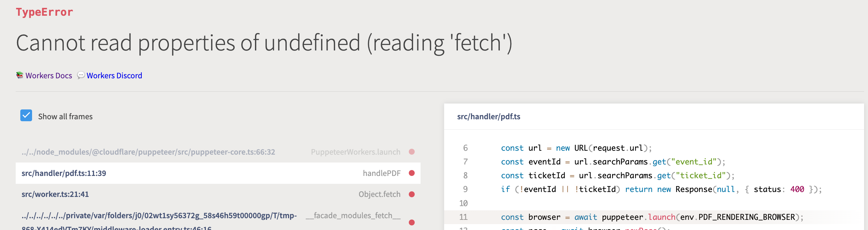Viewport: 868px width, 230px height.
Task: Click the red dot on the handlePDF frame
Action: 411,173
